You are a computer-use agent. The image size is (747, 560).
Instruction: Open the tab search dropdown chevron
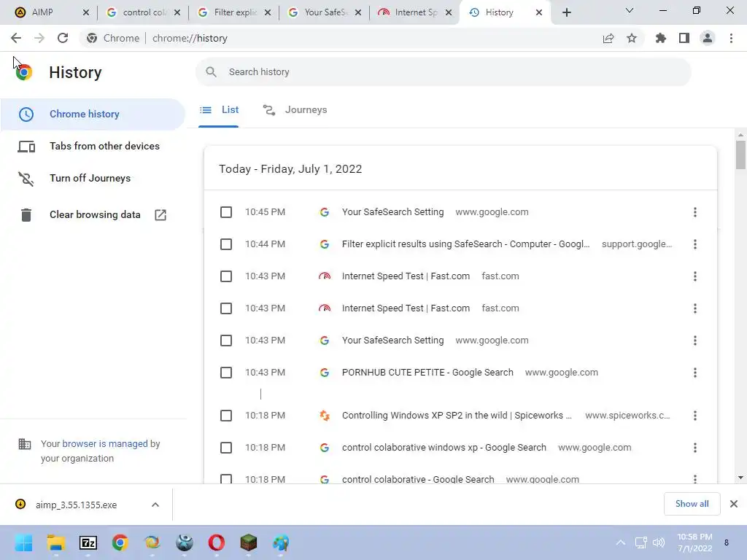pos(630,10)
